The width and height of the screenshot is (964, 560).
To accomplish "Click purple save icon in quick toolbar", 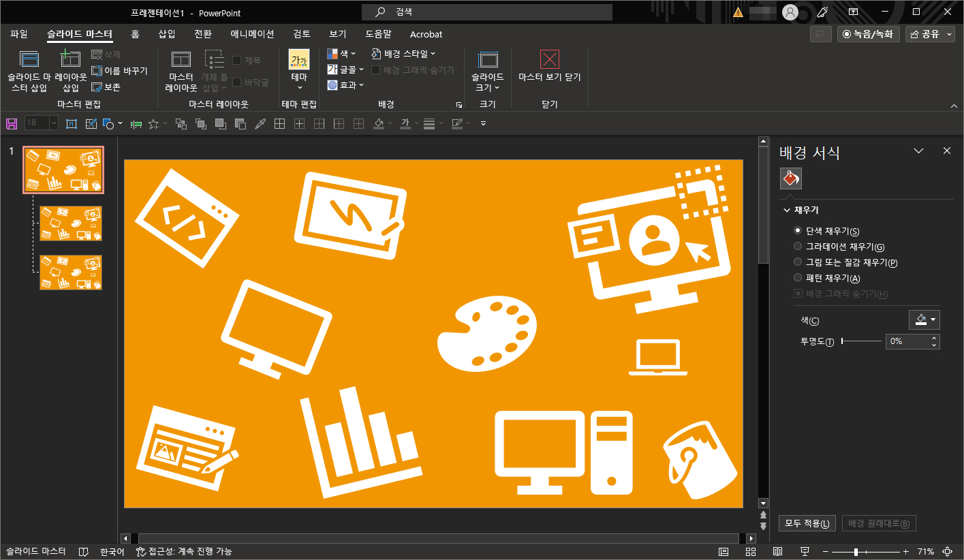I will point(12,123).
